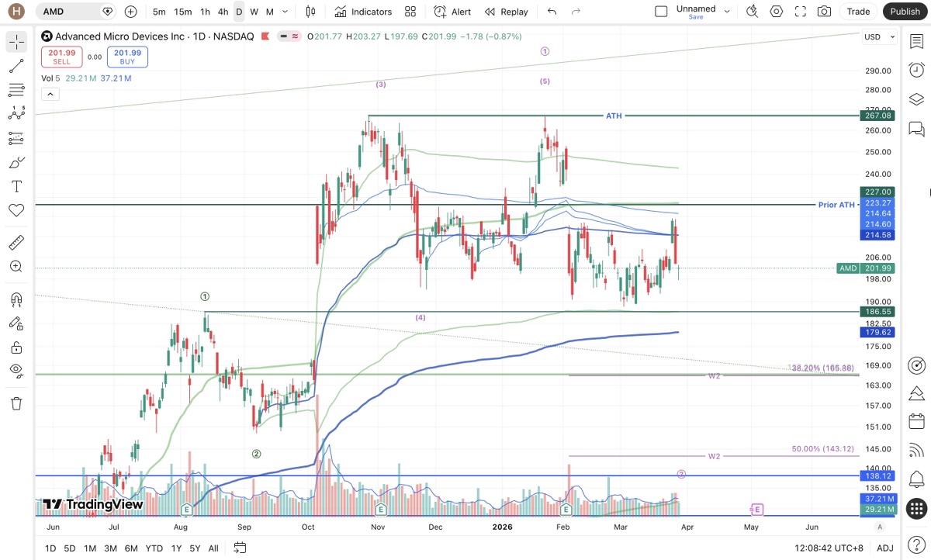931x560 pixels.
Task: Open the Indicators dialog
Action: (x=363, y=12)
